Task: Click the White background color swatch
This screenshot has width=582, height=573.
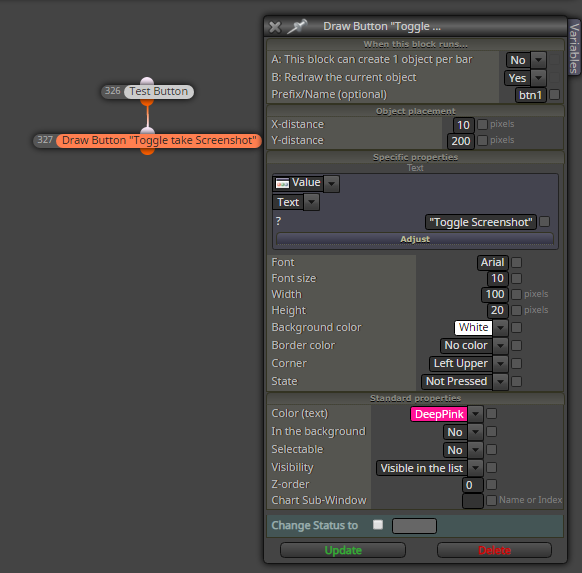Action: pyautogui.click(x=473, y=327)
